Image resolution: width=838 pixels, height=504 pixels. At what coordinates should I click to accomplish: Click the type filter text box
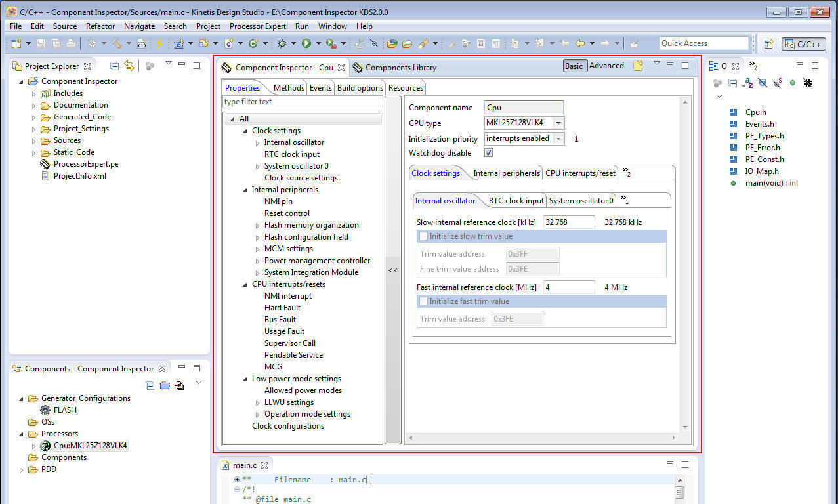pos(303,102)
